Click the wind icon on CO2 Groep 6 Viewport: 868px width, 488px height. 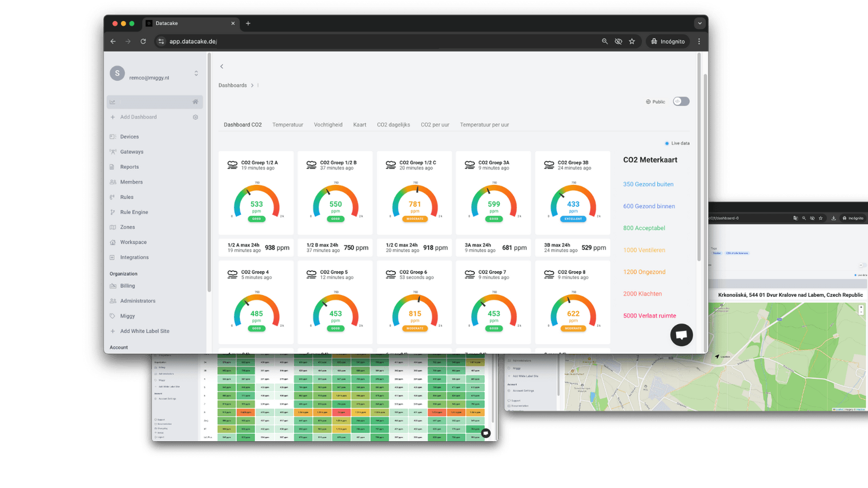tap(391, 275)
